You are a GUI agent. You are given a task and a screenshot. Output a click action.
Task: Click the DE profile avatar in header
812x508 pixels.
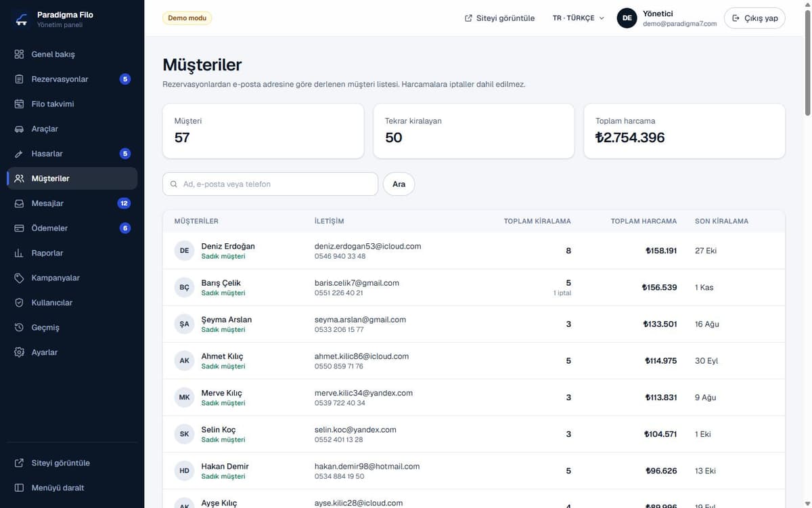pos(627,18)
